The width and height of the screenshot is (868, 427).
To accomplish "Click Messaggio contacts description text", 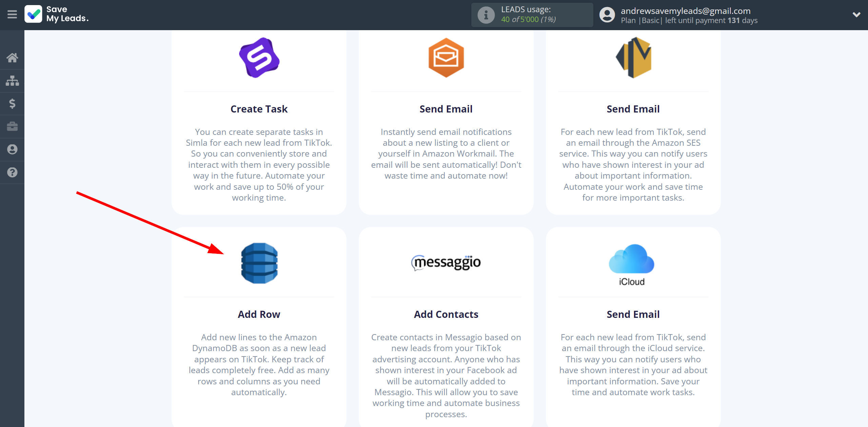I will pos(446,375).
